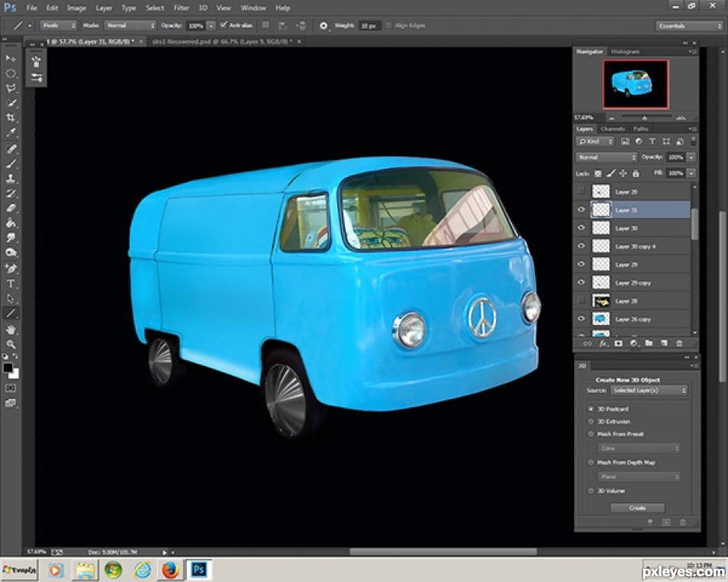Select the Quick Selection tool
This screenshot has height=582, width=728.
11,103
